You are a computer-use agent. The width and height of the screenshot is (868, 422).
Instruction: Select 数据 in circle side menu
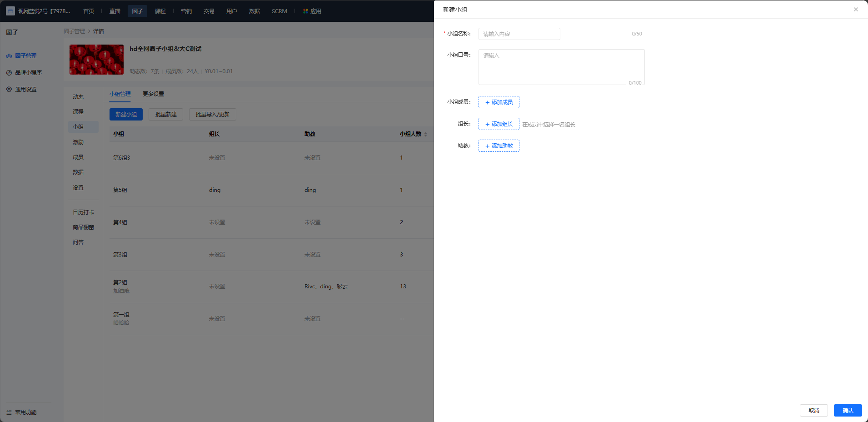click(x=83, y=172)
